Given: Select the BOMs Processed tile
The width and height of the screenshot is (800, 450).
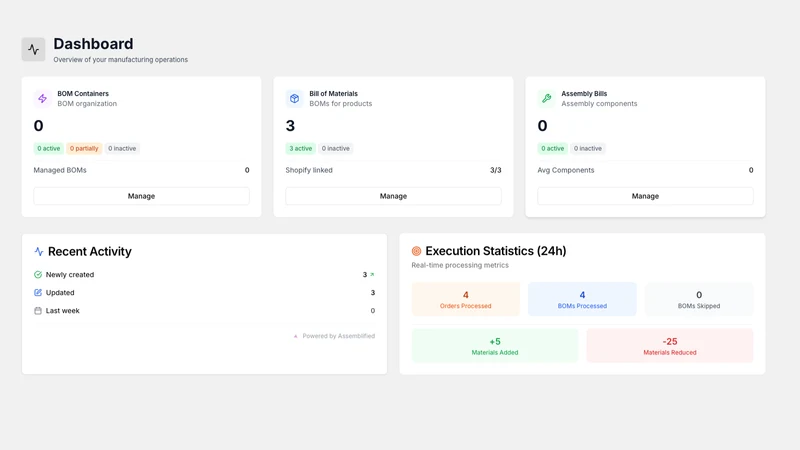Looking at the screenshot, I should pos(582,299).
